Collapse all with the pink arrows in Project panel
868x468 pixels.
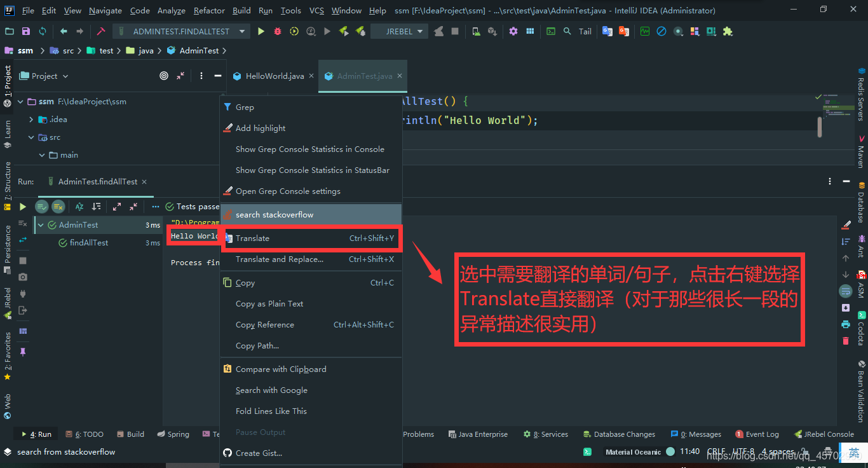(180, 76)
